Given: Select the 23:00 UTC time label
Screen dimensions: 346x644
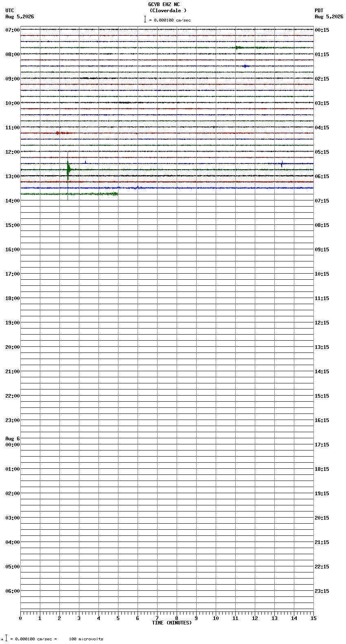Looking at the screenshot, I should (x=13, y=420).
